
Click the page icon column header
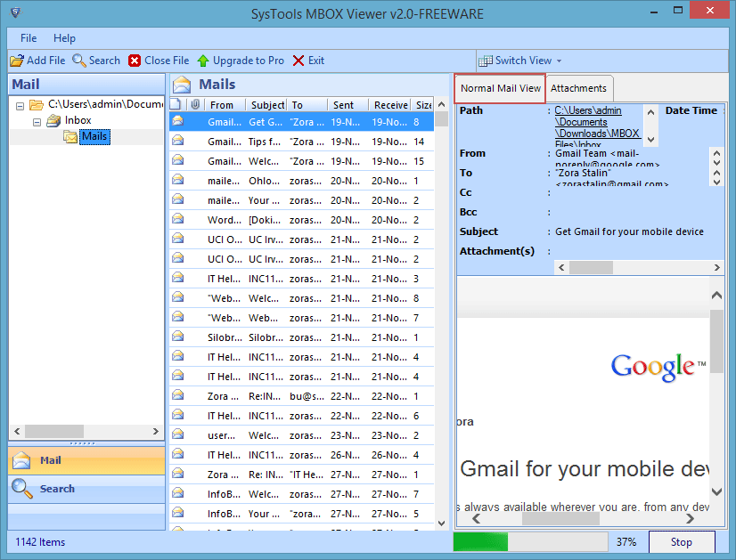click(x=175, y=104)
